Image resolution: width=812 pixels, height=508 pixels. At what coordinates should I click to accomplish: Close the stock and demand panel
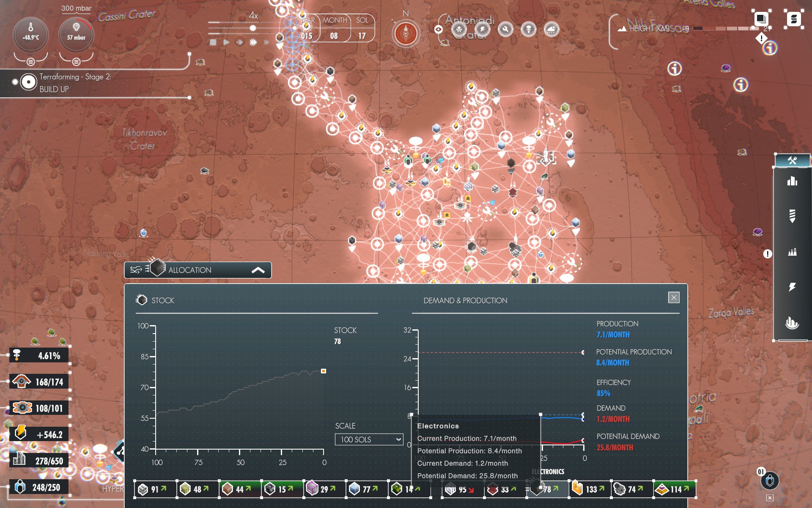coord(674,297)
